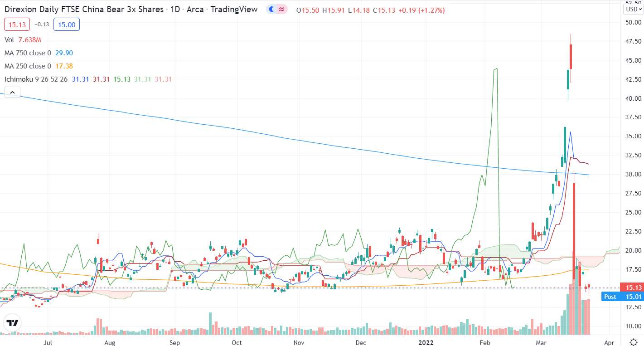The width and height of the screenshot is (644, 346).
Task: Click the Oct label on the time axis
Action: pos(236,342)
